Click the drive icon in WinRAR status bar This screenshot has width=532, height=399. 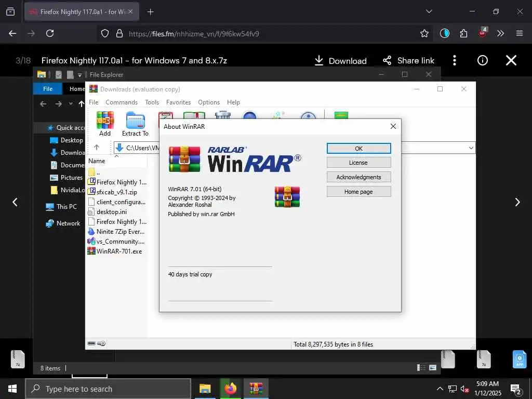tap(91, 343)
